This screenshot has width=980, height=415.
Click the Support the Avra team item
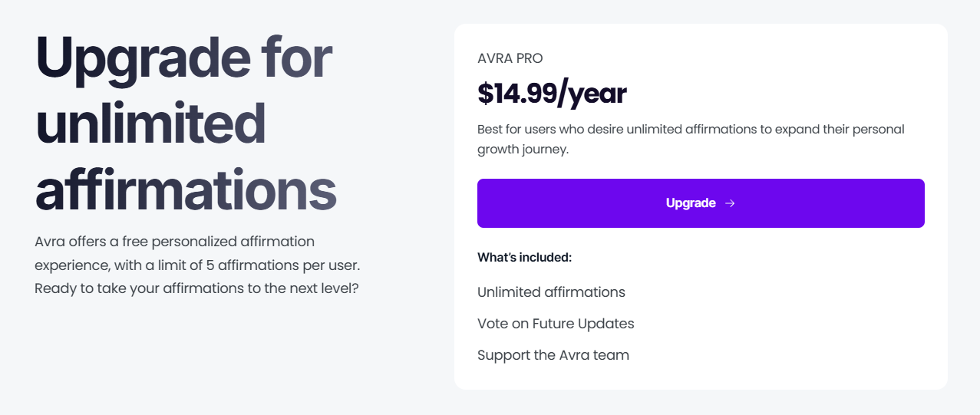pyautogui.click(x=553, y=355)
